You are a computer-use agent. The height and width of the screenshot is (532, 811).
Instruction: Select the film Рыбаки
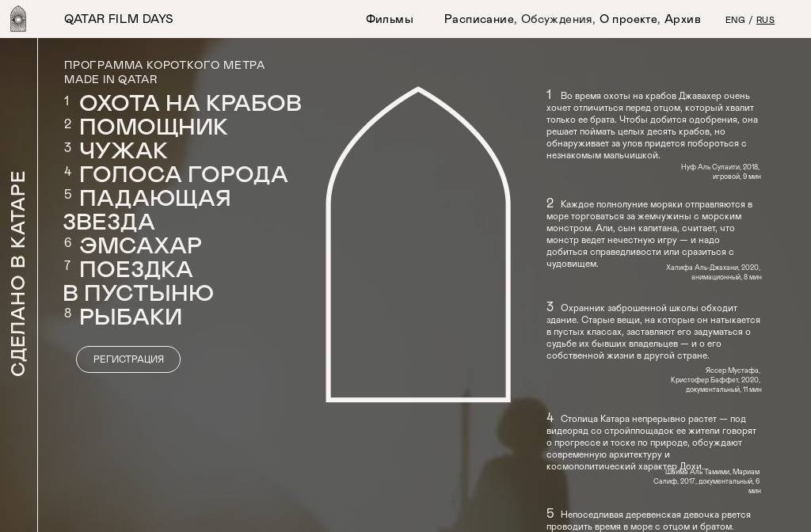click(x=131, y=317)
